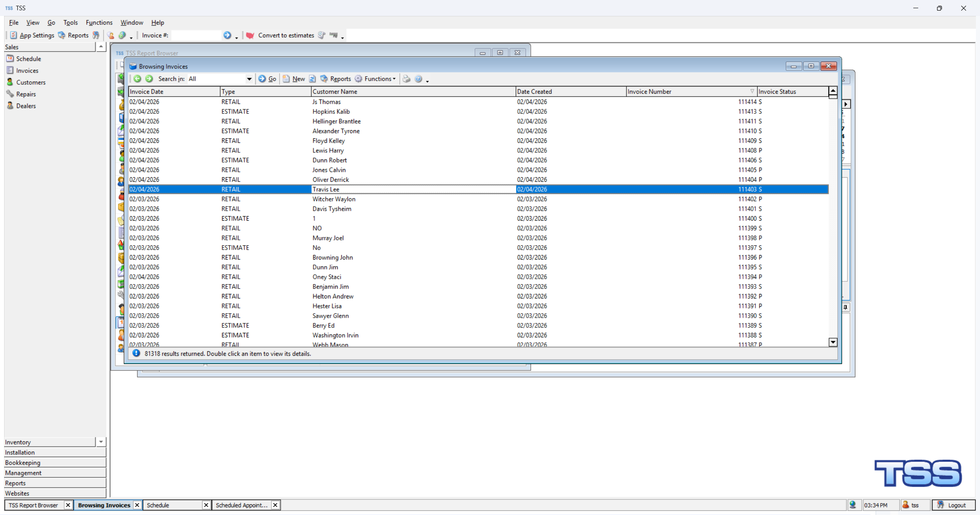Expand the Inventory panel arrow

tap(101, 442)
